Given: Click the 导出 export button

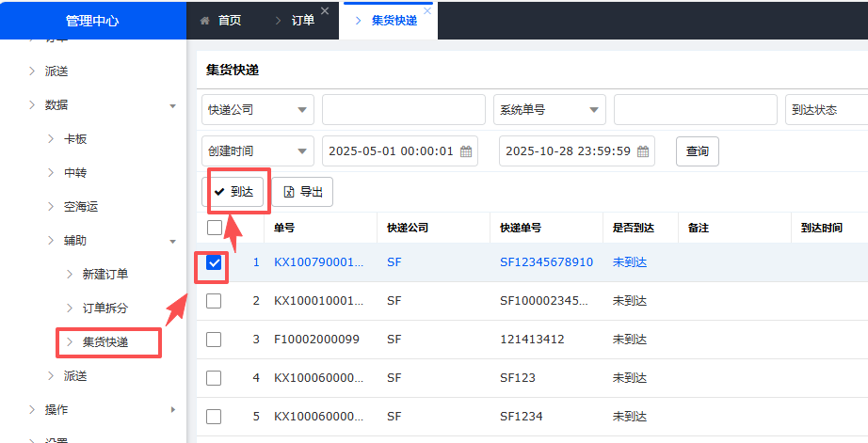Looking at the screenshot, I should tap(303, 192).
